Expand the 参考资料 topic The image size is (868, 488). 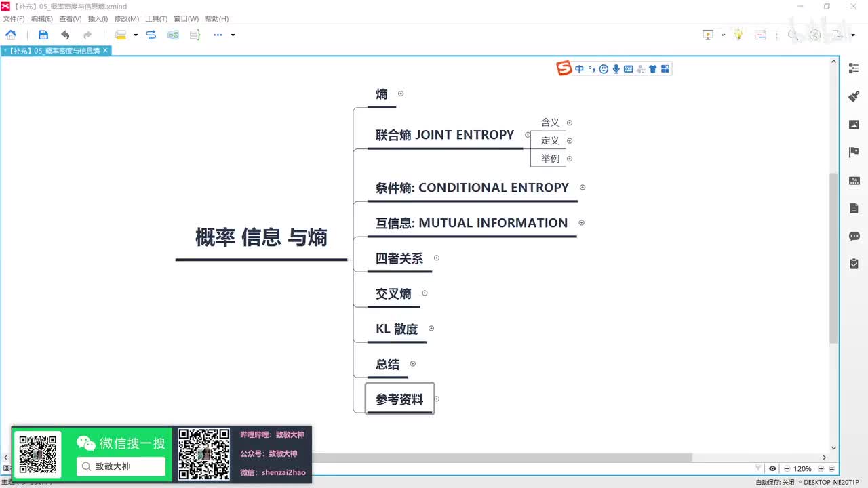[437, 399]
